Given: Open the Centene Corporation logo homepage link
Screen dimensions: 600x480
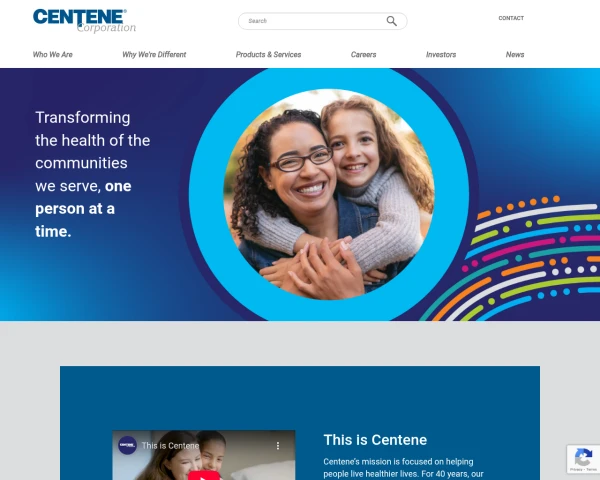Looking at the screenshot, I should [84, 21].
